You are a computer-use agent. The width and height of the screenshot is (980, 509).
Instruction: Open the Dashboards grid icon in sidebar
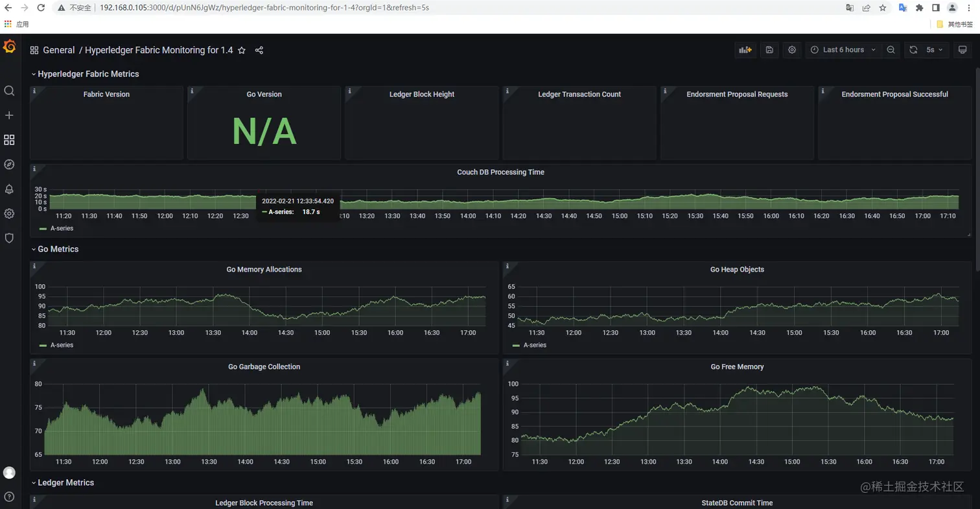pos(9,140)
